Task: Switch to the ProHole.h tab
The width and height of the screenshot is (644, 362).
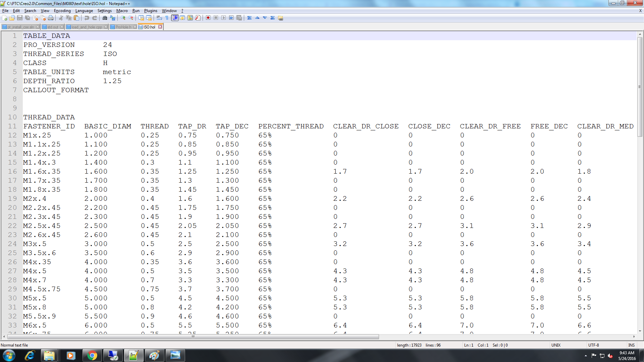Action: click(x=123, y=27)
